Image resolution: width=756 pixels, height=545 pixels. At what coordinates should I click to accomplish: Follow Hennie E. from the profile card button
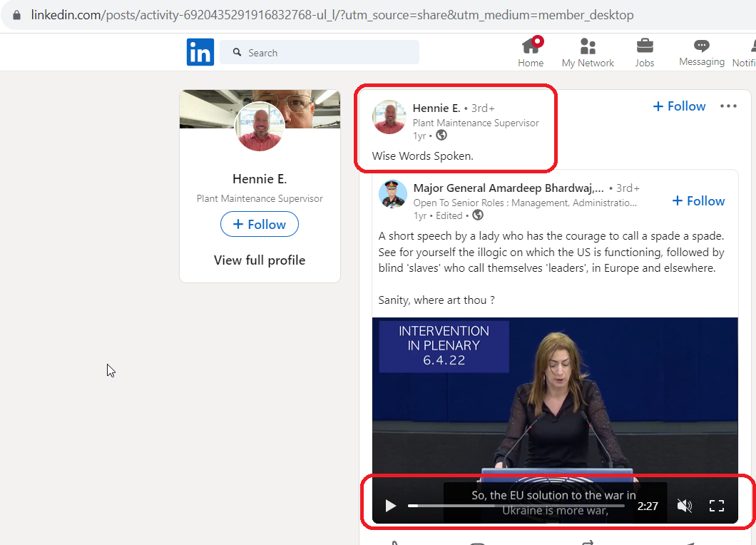tap(260, 224)
